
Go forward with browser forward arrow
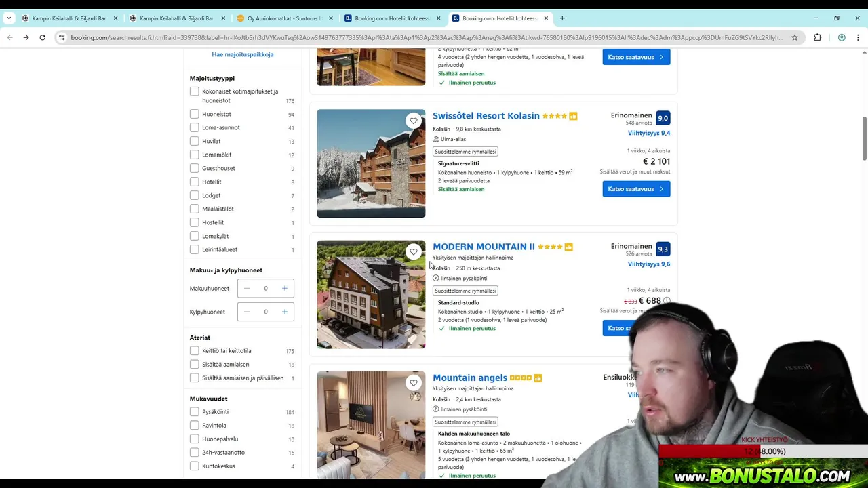point(26,37)
